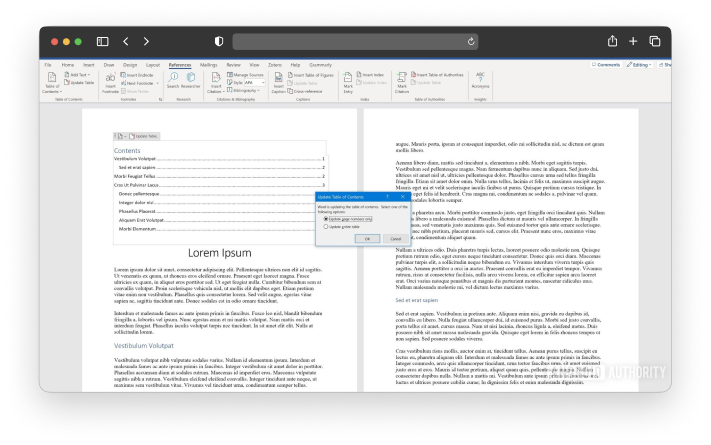Toggle the browser sidebar icon
The image size is (711, 445).
point(102,42)
